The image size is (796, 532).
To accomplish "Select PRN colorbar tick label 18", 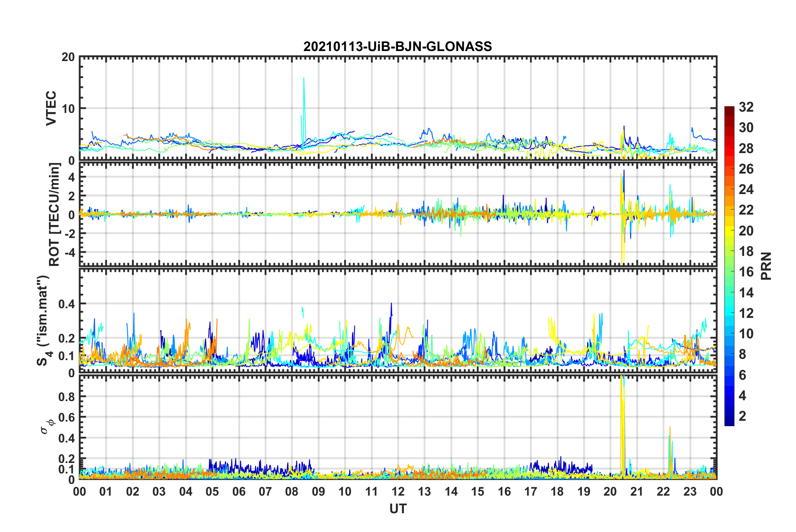I will pos(746,251).
